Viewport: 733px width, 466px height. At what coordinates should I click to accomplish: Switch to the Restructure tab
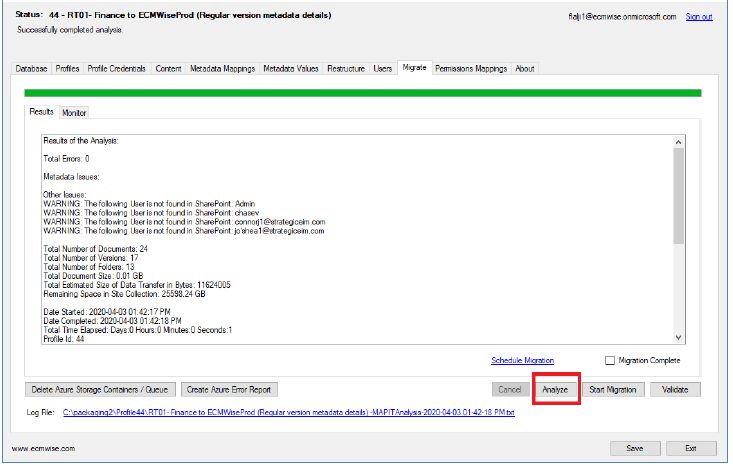[346, 69]
